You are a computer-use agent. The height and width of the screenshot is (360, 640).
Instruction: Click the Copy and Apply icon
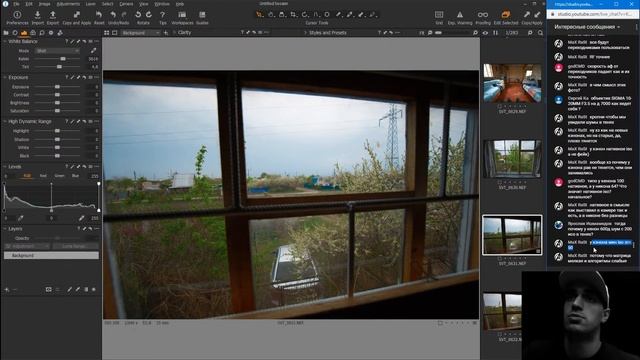coord(76,15)
